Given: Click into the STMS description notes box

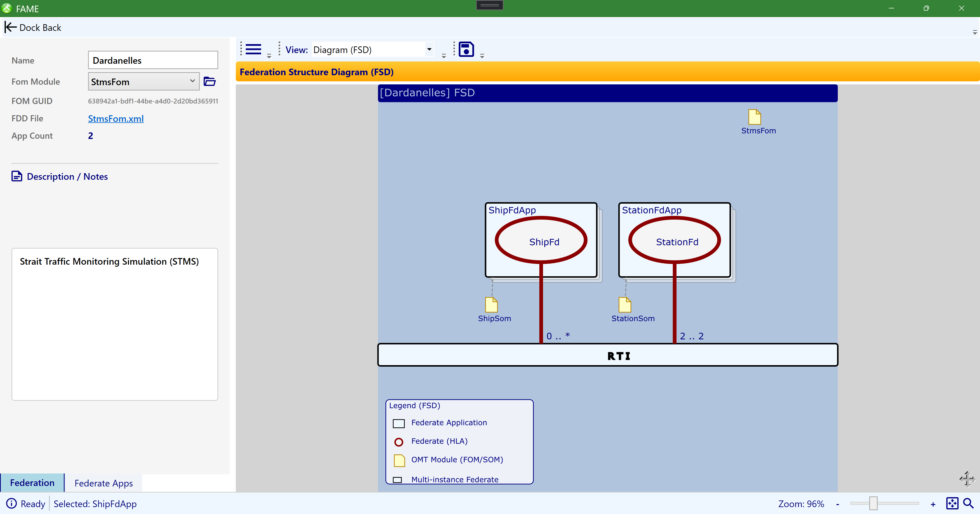Looking at the screenshot, I should click(x=115, y=324).
